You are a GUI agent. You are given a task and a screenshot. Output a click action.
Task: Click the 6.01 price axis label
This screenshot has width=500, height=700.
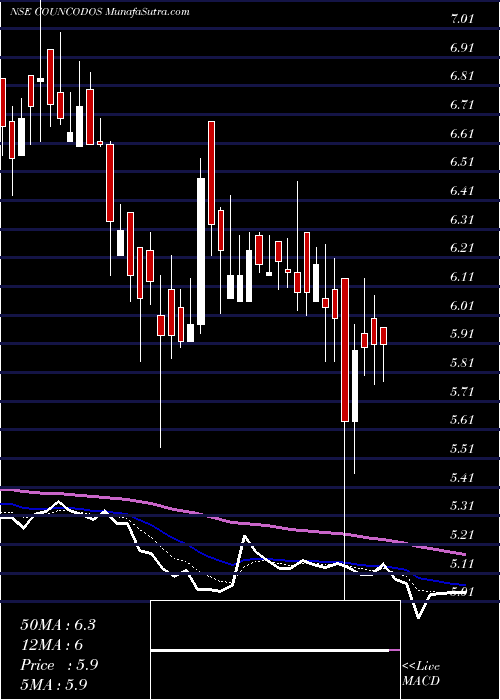pyautogui.click(x=462, y=305)
